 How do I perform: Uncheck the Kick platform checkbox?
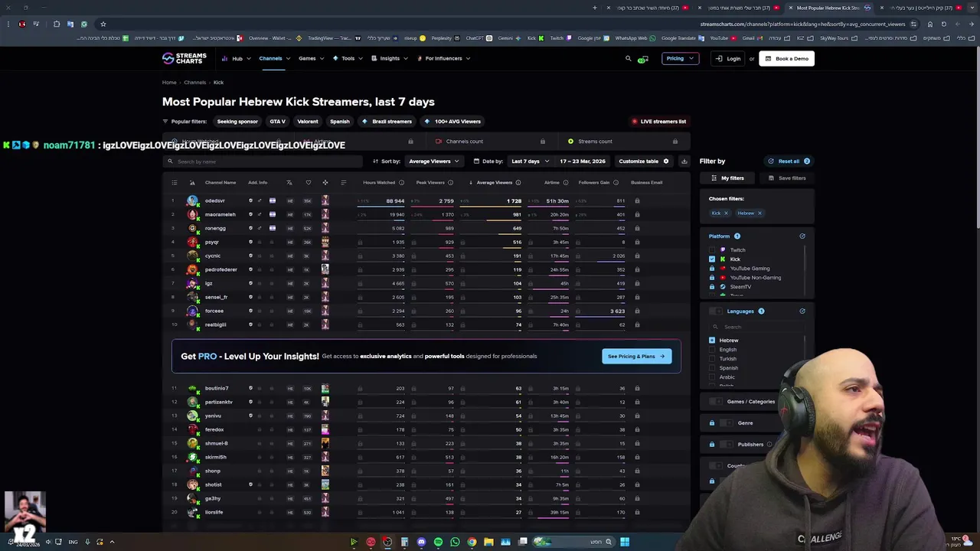point(712,259)
